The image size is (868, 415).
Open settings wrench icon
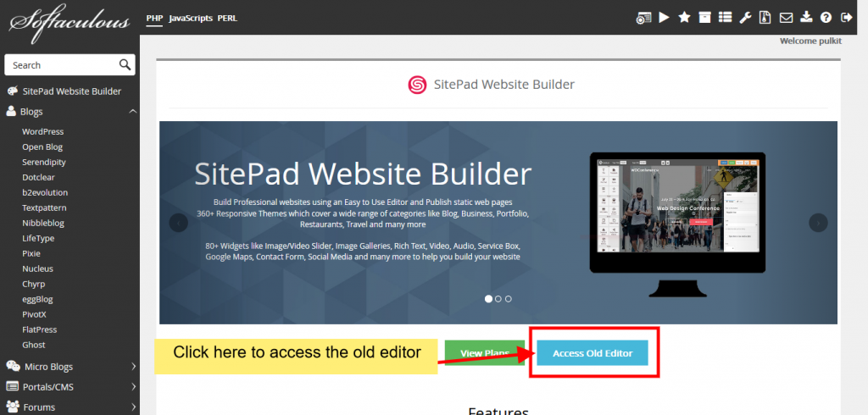(745, 18)
